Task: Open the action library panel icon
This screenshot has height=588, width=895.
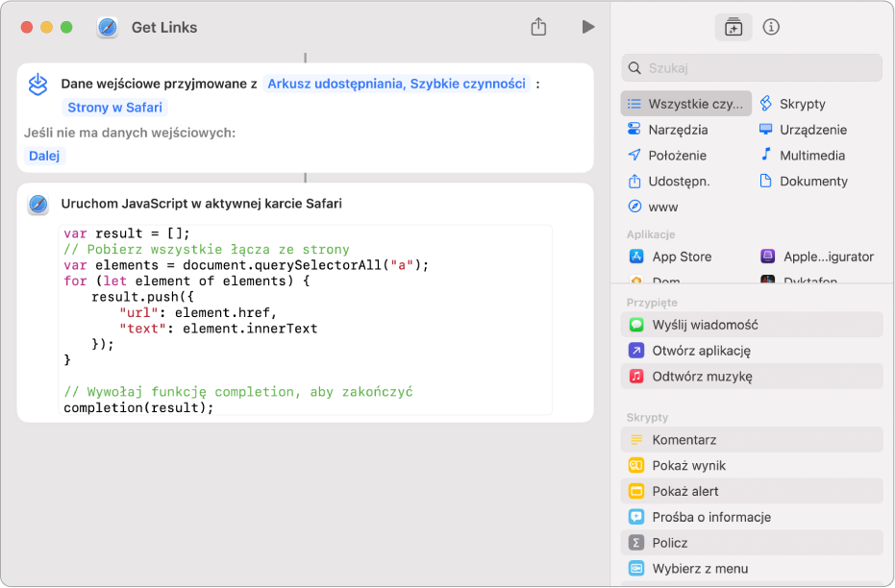Action: [x=733, y=27]
